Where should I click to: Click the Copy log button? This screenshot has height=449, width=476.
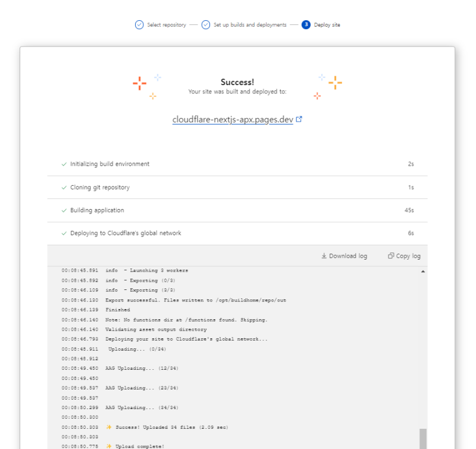(x=404, y=256)
